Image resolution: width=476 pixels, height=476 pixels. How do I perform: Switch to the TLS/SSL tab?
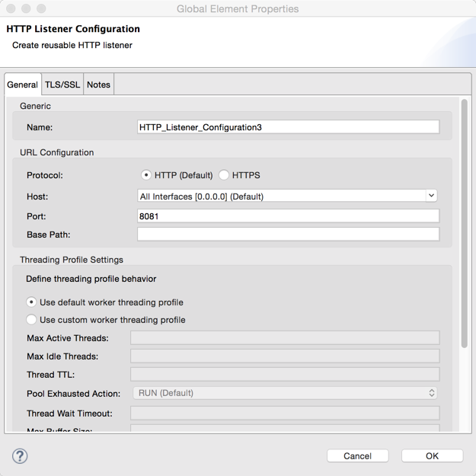[x=62, y=85]
